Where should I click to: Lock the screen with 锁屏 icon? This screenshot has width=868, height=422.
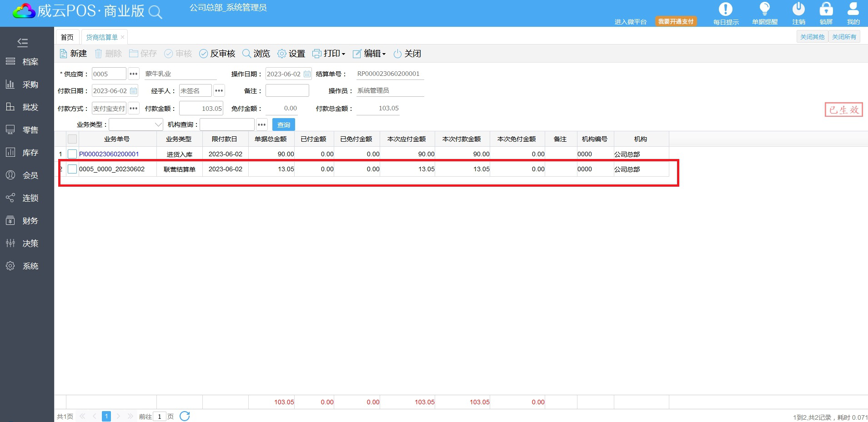[826, 10]
